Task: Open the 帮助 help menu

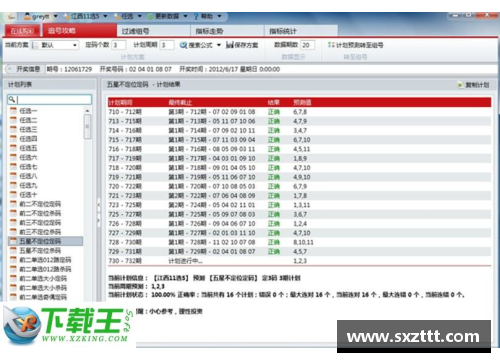Action: click(207, 16)
